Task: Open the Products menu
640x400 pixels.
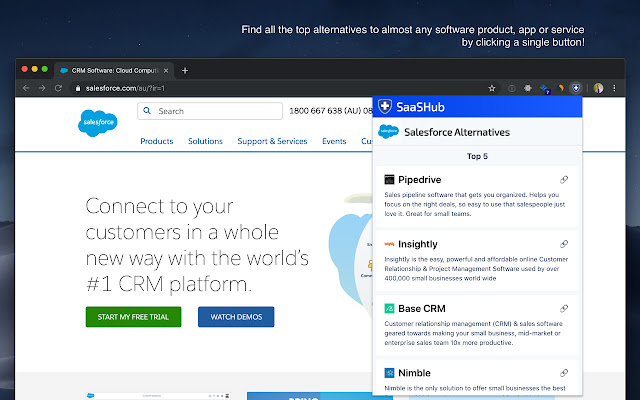Action: pyautogui.click(x=157, y=141)
